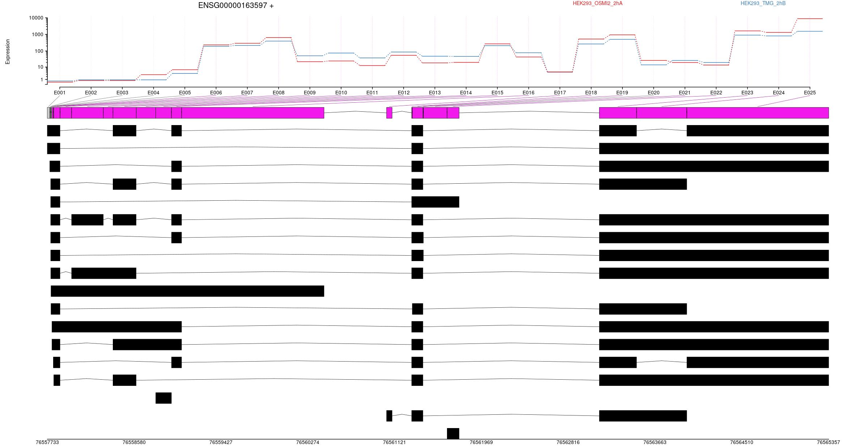868x448 pixels.
Task: Click exon label E005
Action: coord(185,93)
